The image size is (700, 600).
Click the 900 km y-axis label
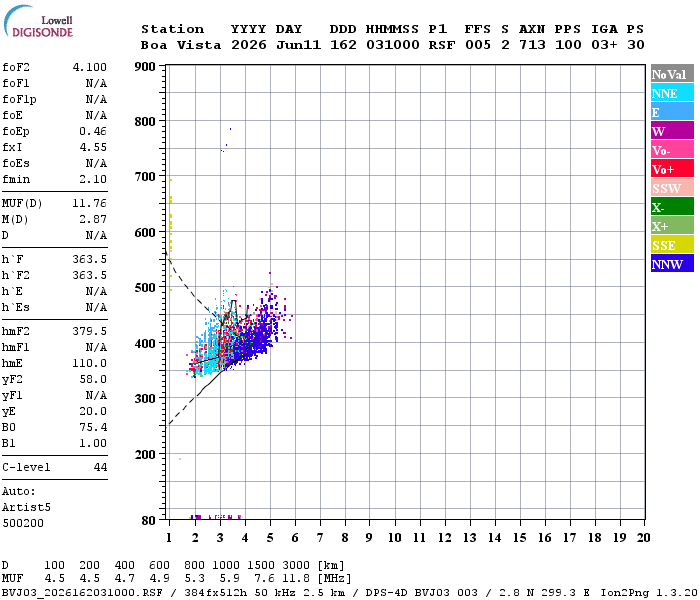click(x=145, y=67)
